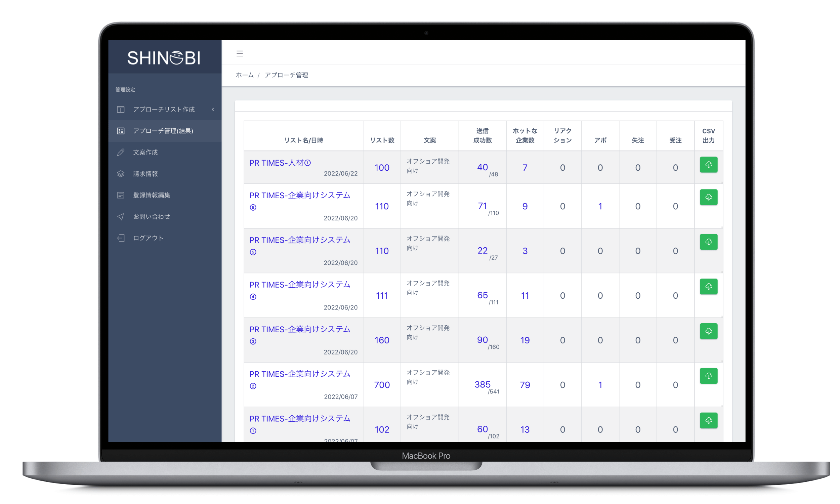
Task: Click hot company count 3
Action: [524, 251]
